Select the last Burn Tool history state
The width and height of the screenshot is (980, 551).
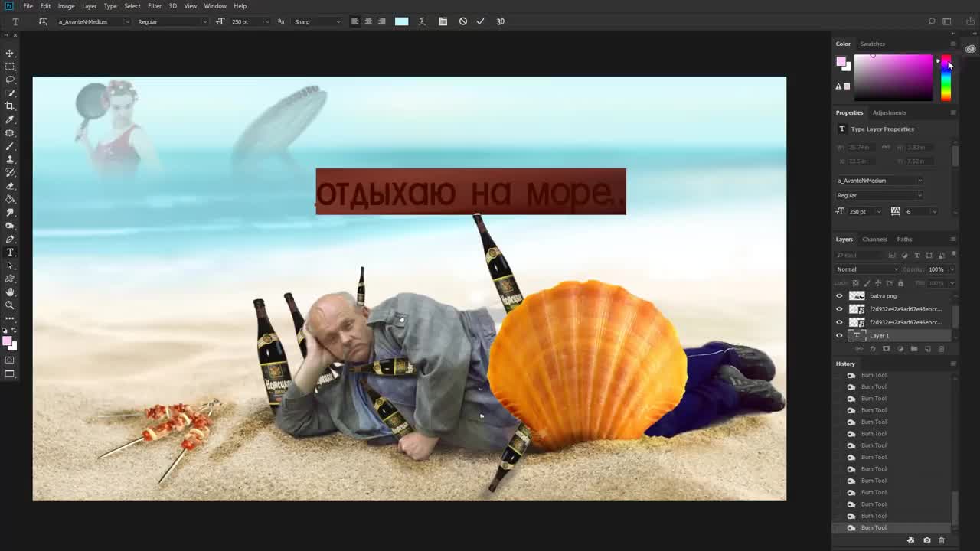(x=874, y=527)
